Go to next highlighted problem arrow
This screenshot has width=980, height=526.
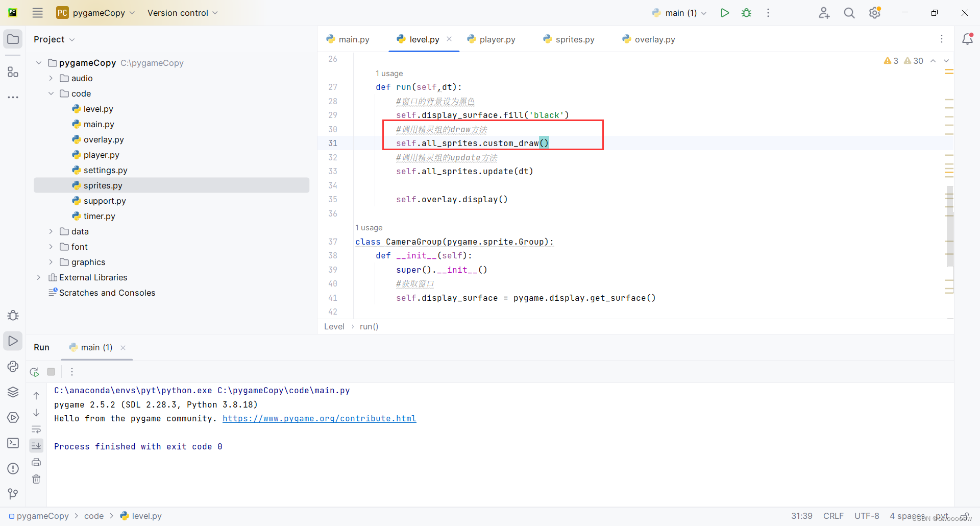click(946, 61)
